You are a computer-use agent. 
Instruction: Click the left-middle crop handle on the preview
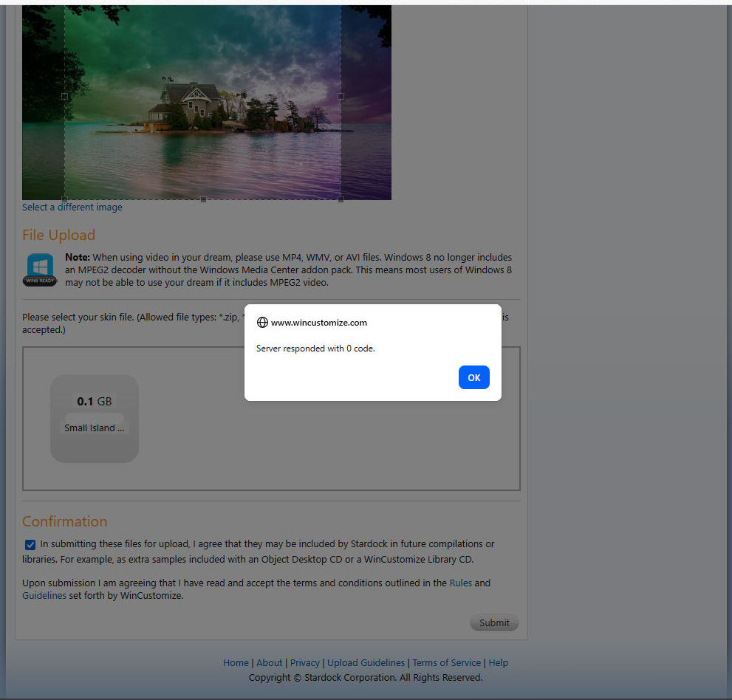tap(64, 96)
